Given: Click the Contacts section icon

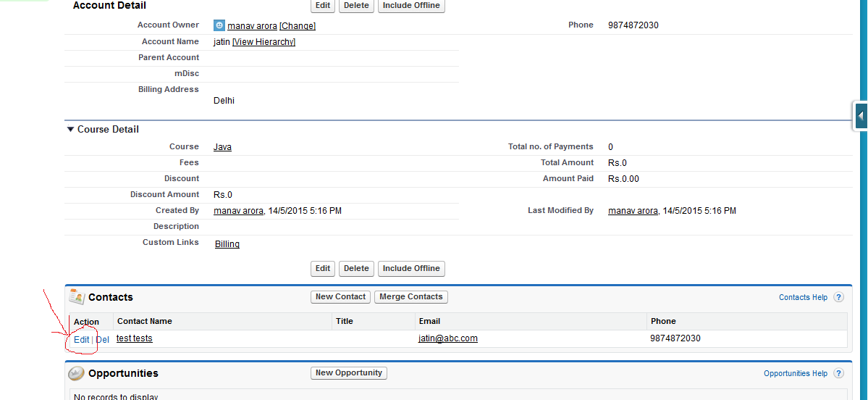Looking at the screenshot, I should 77,297.
